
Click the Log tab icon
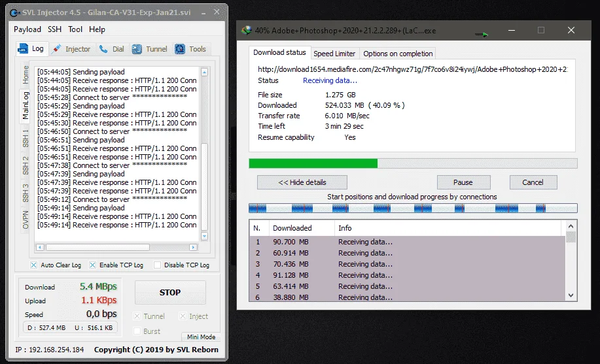23,48
